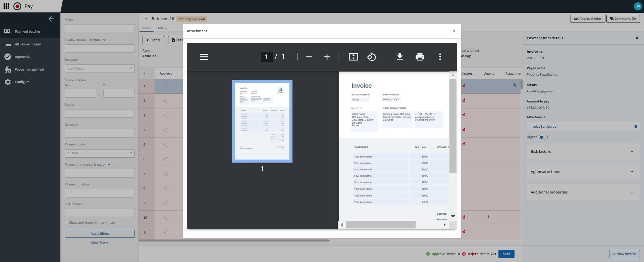Open the apps grid launcher
The height and width of the screenshot is (262, 644).
(6, 6)
